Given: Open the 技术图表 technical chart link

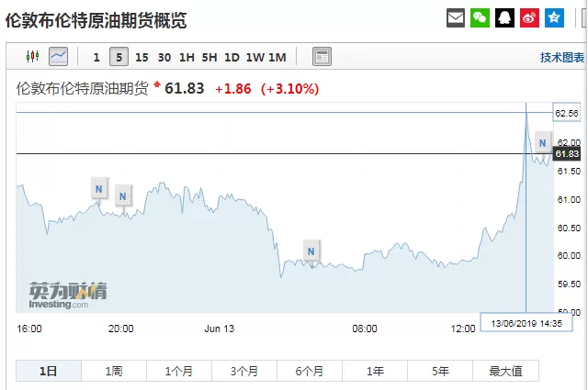Looking at the screenshot, I should (561, 57).
